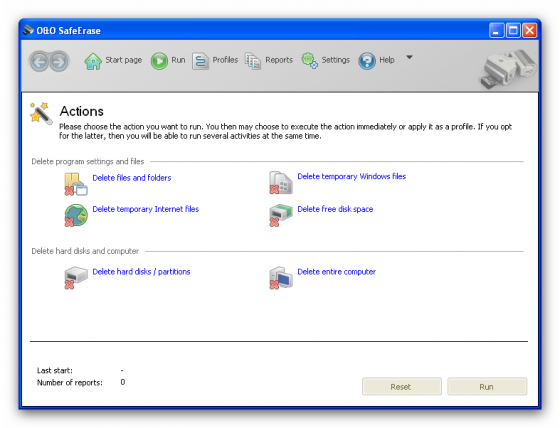The height and width of the screenshot is (428, 560).
Task: Expand the toolbar overflow dropdown arrow
Action: [409, 57]
